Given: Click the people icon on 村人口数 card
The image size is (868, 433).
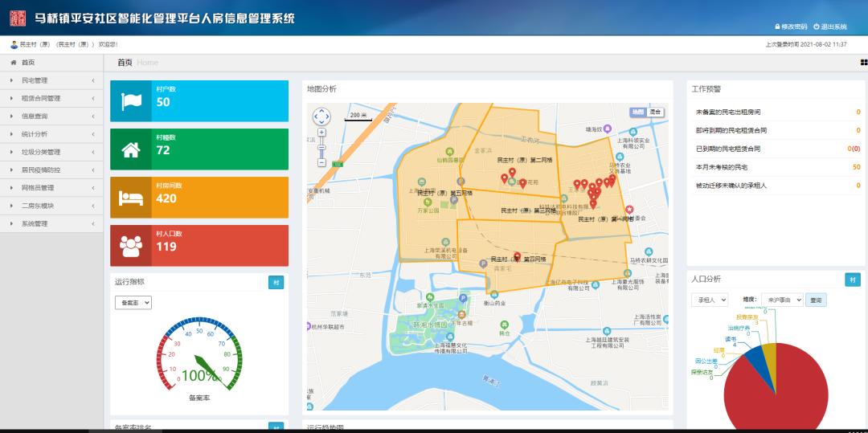Looking at the screenshot, I should 131,246.
